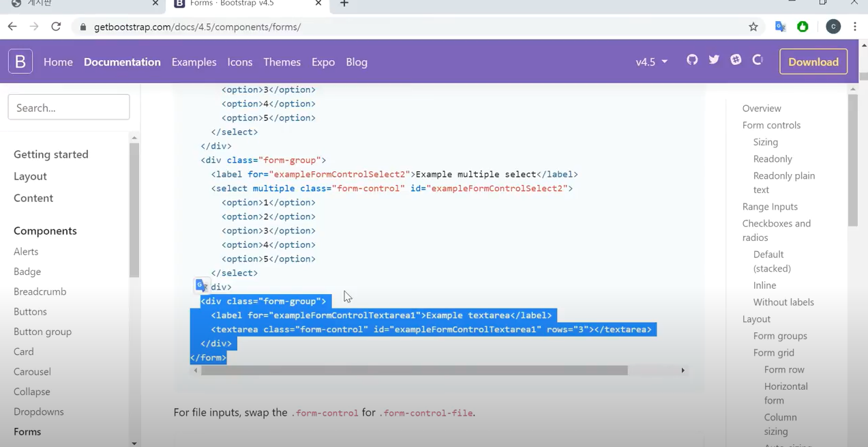Open Forms in the sidebar
Viewport: 868px width, 447px height.
27,432
